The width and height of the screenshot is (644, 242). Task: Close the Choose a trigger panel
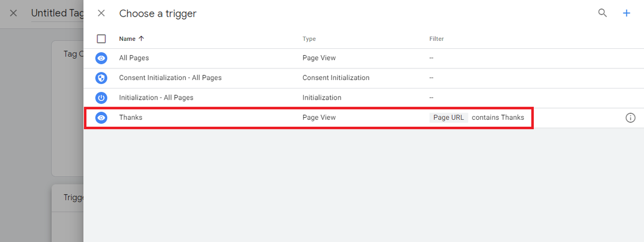101,13
